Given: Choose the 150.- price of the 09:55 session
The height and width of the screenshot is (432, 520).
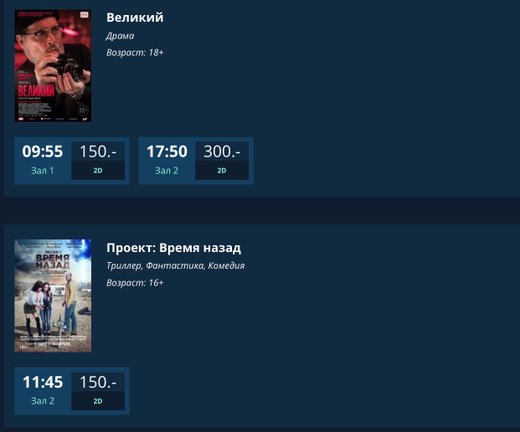Looking at the screenshot, I should tap(98, 151).
